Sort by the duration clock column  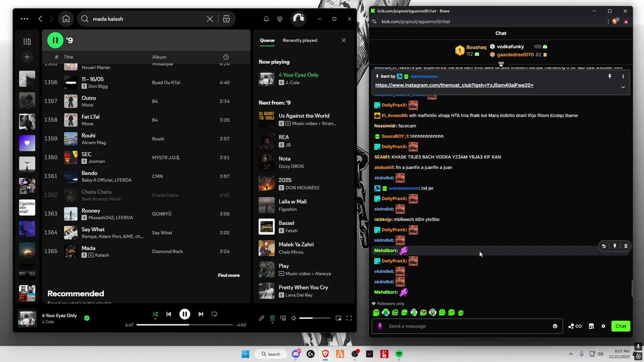point(226,57)
